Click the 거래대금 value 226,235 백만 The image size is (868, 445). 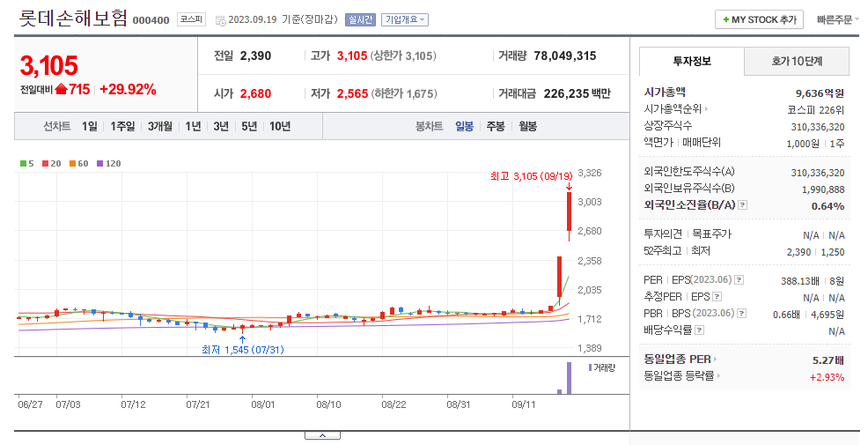tap(577, 93)
